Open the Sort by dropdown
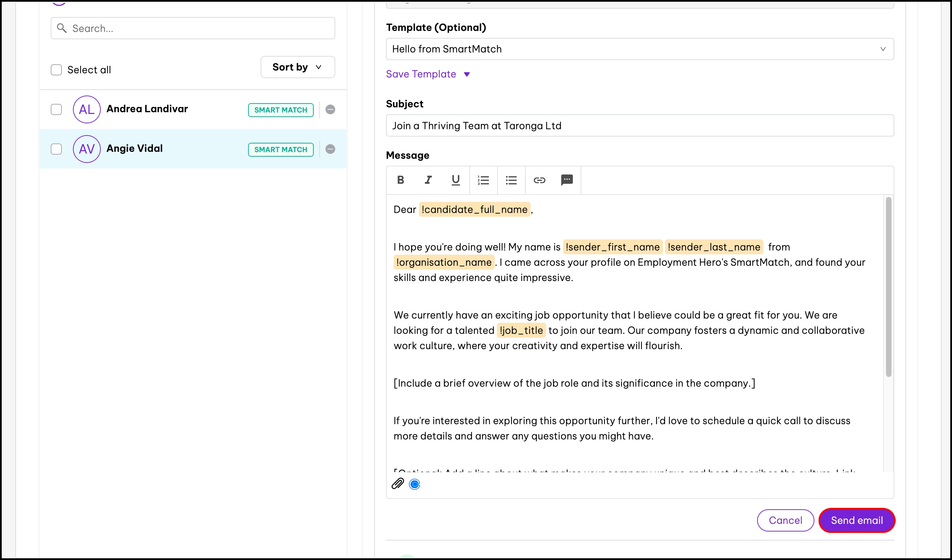This screenshot has width=952, height=560. (x=297, y=67)
